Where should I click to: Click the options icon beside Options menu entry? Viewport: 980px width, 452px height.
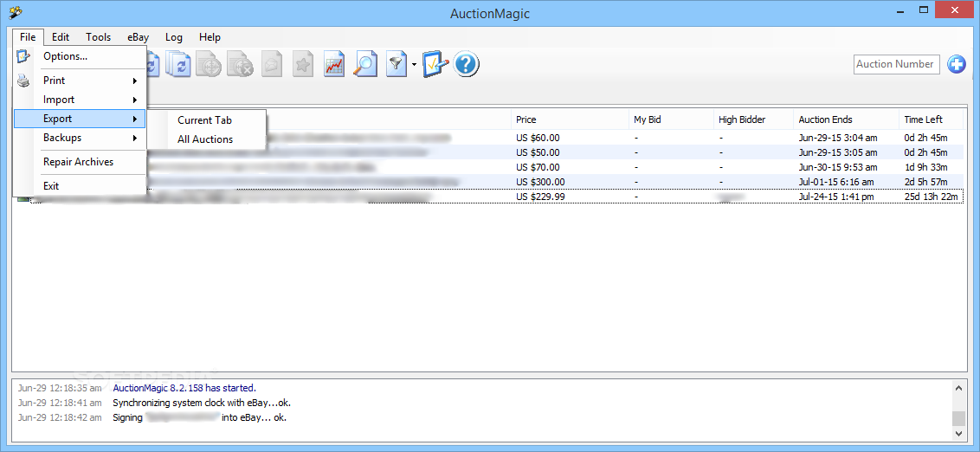[23, 56]
